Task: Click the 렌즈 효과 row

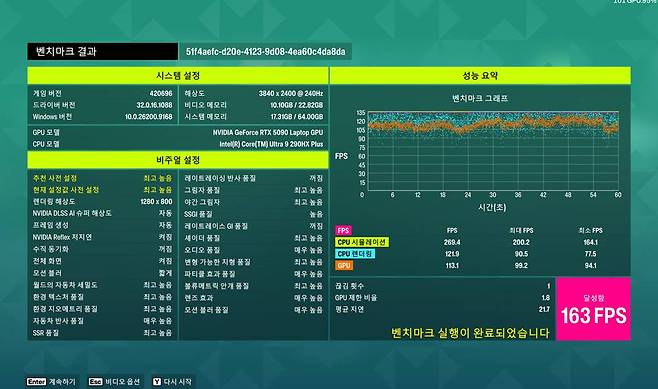Action: tap(253, 298)
